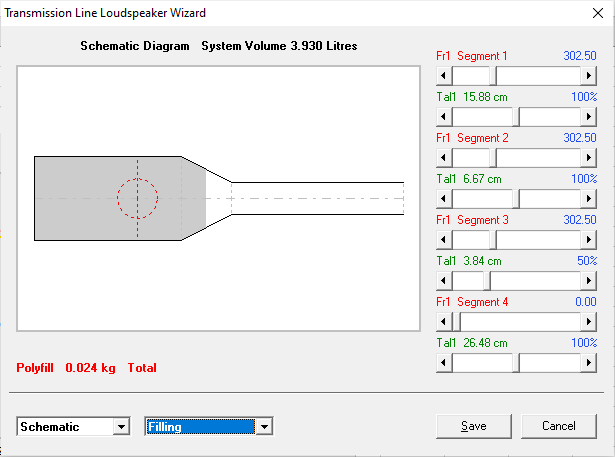Click right arrow of Segment 2 Fr1 scrollbar

click(x=588, y=158)
